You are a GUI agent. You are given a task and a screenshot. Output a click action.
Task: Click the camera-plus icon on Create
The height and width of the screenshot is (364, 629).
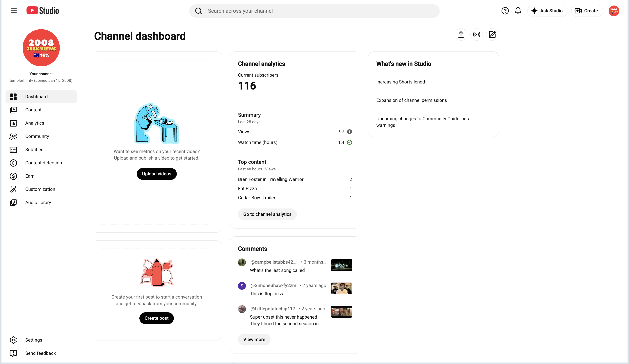[x=578, y=11]
